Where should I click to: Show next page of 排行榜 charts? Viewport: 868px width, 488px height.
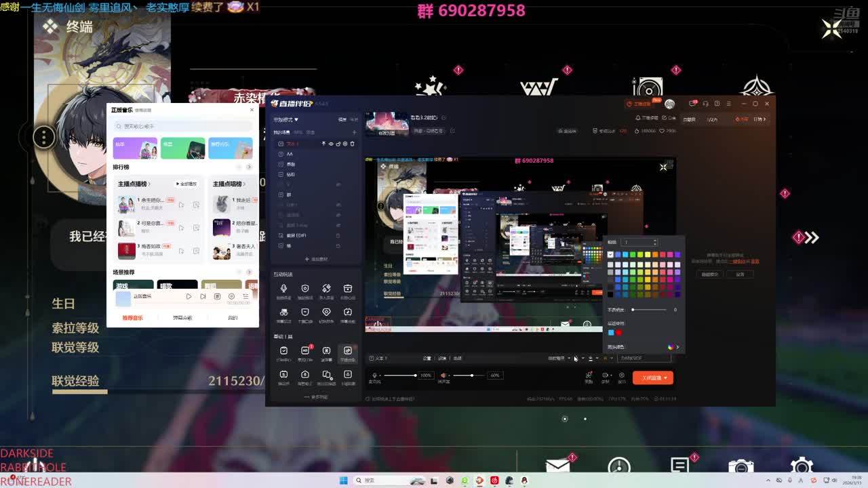[249, 167]
